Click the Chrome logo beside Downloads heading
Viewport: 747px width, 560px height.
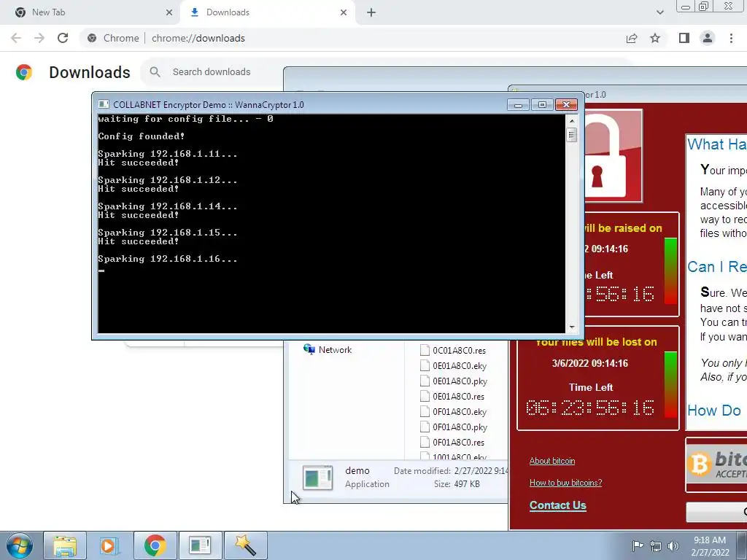click(24, 72)
